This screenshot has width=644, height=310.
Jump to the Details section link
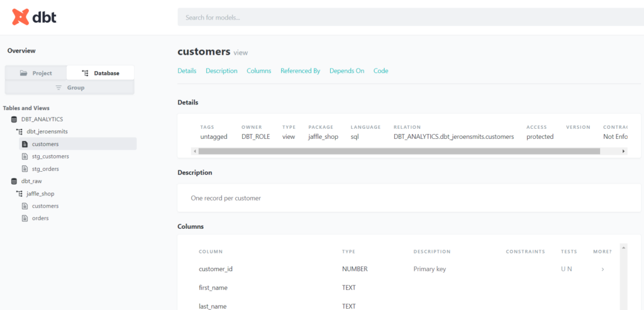coord(187,70)
